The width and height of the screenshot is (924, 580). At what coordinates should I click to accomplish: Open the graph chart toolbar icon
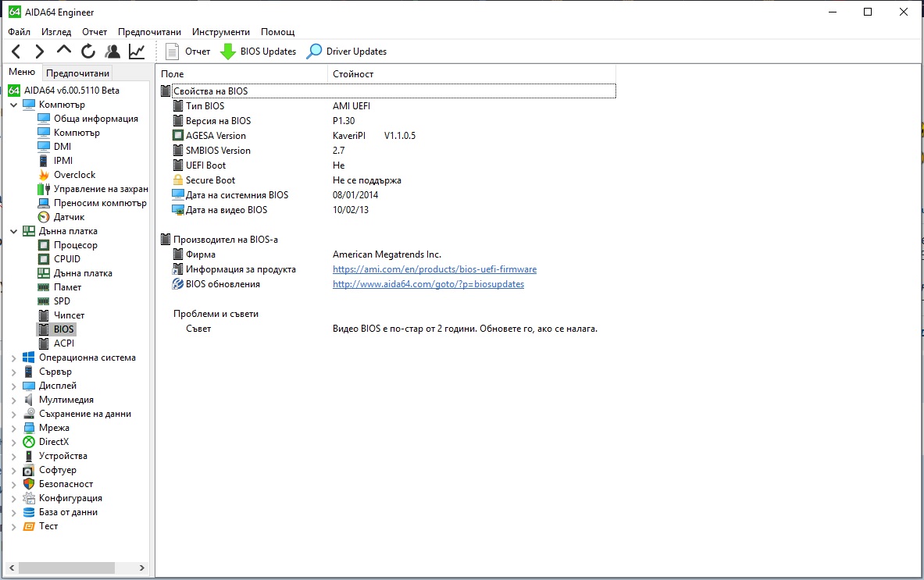[137, 52]
